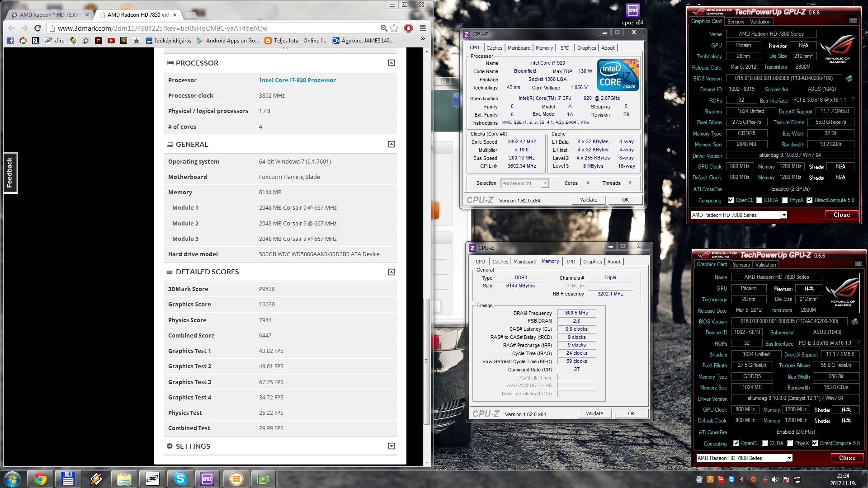
Task: Toggle the PhysX checkbox in bottom GPU-Z
Action: pyautogui.click(x=790, y=443)
